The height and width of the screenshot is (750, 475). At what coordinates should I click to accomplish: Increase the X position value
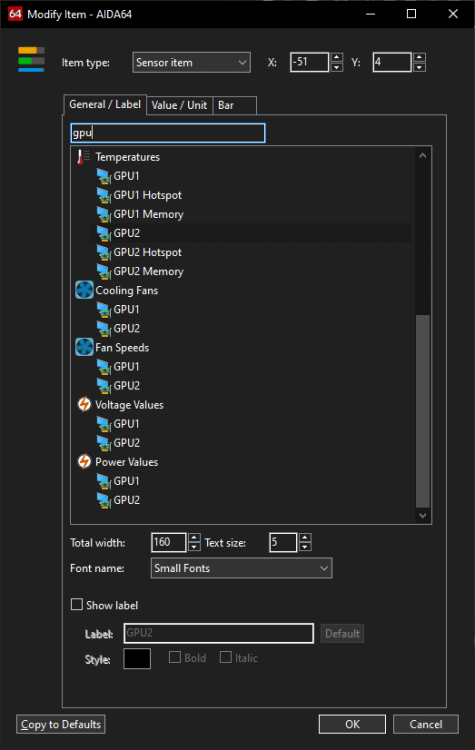click(337, 57)
